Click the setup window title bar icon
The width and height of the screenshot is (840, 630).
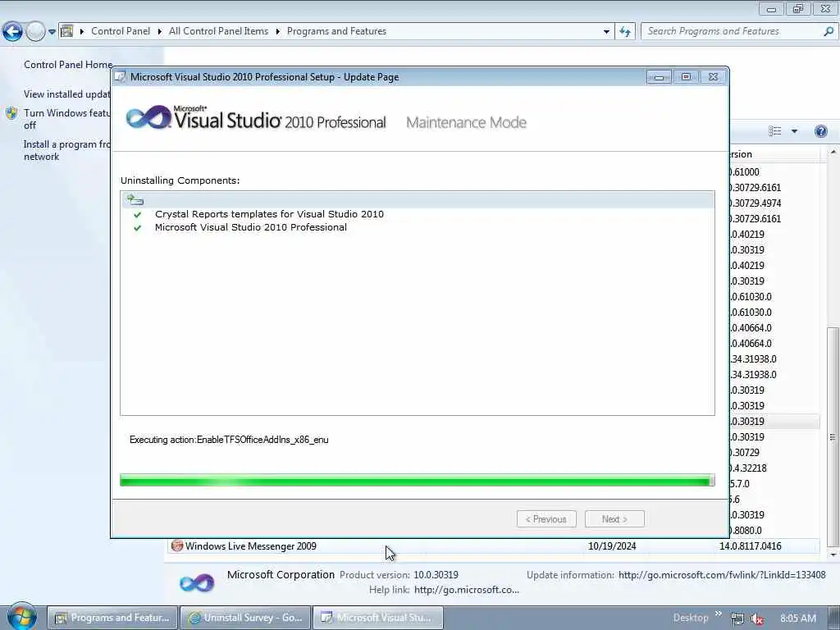click(x=121, y=76)
